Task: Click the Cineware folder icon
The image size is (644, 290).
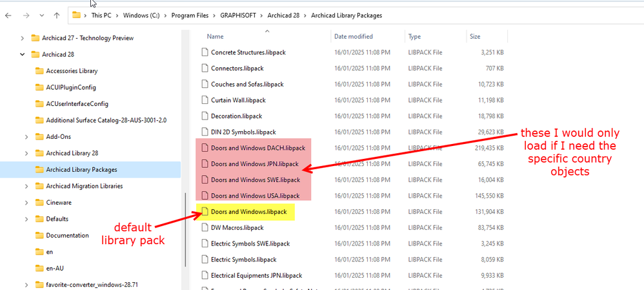Action: pos(39,202)
